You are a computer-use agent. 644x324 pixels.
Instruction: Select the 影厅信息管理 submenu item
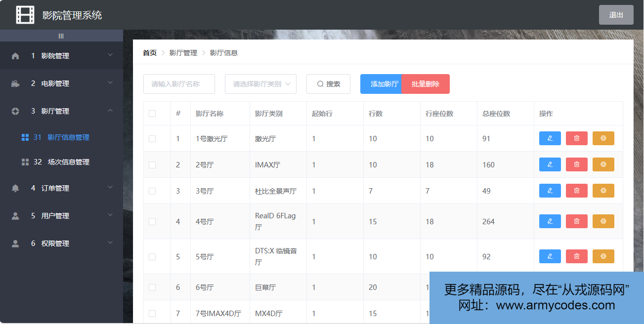click(x=61, y=137)
